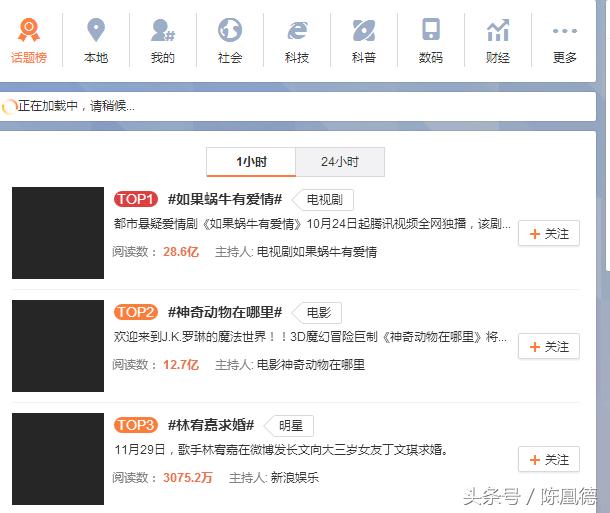Select the 科普 planet icon
The height and width of the screenshot is (513, 610).
(x=364, y=30)
